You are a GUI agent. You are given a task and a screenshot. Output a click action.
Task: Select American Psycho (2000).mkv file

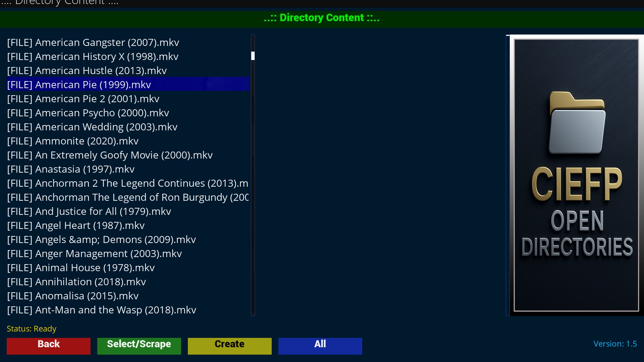pos(128,113)
